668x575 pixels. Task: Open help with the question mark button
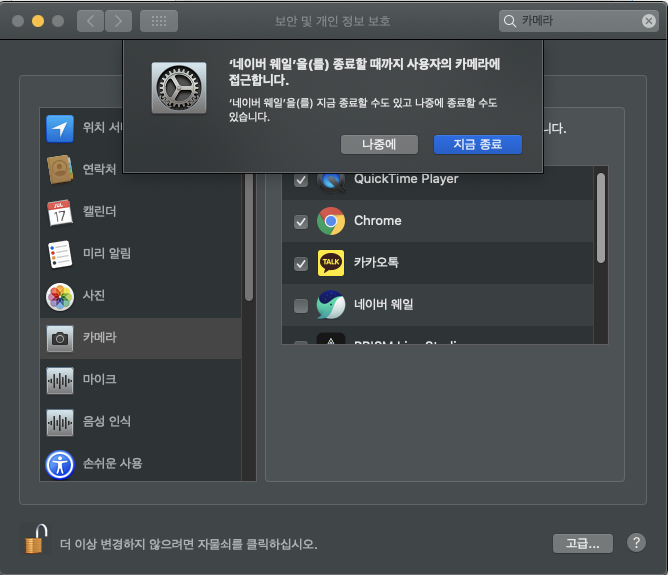tap(636, 543)
